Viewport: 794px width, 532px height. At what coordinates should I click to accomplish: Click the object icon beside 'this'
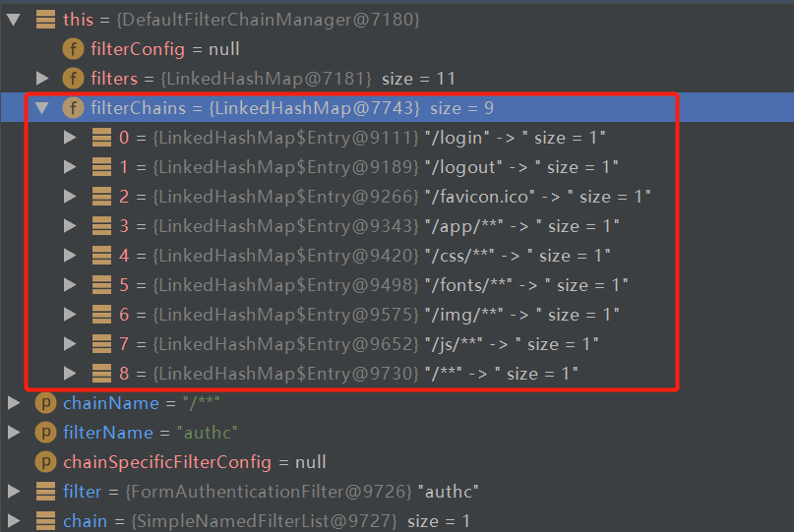[45, 20]
